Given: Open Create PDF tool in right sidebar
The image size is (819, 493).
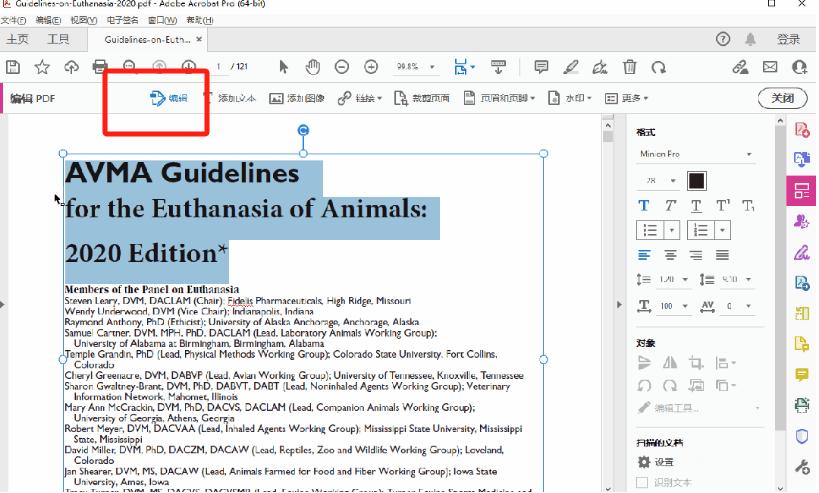Looking at the screenshot, I should (802, 129).
